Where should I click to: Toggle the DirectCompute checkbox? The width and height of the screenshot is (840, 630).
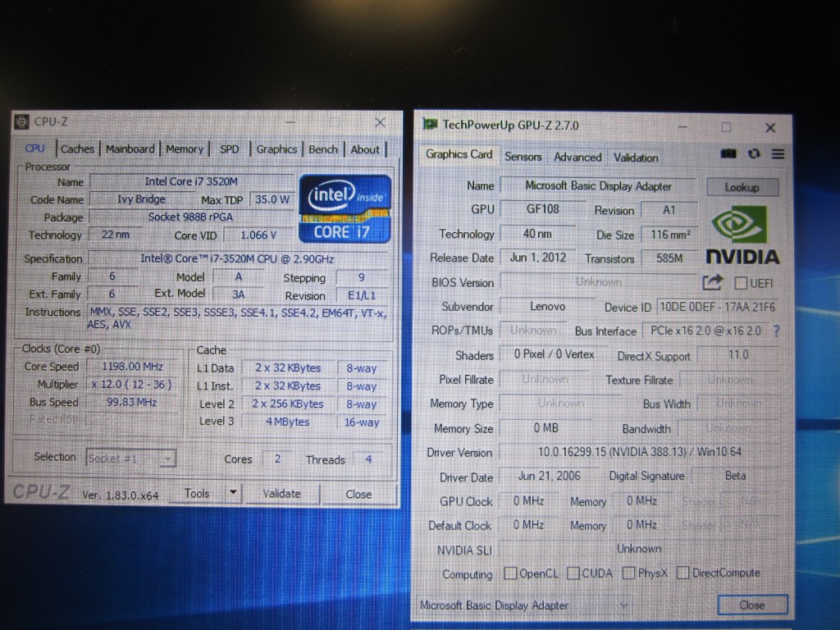pos(682,573)
